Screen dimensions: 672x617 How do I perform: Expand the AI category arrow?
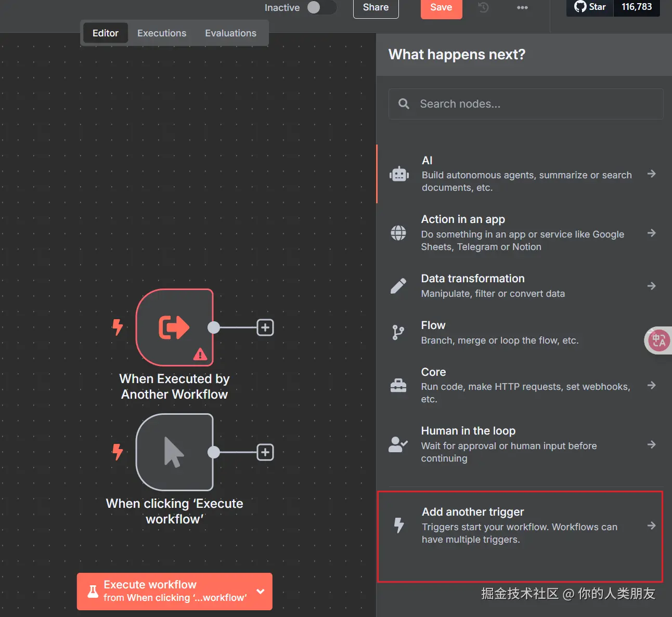(x=651, y=174)
